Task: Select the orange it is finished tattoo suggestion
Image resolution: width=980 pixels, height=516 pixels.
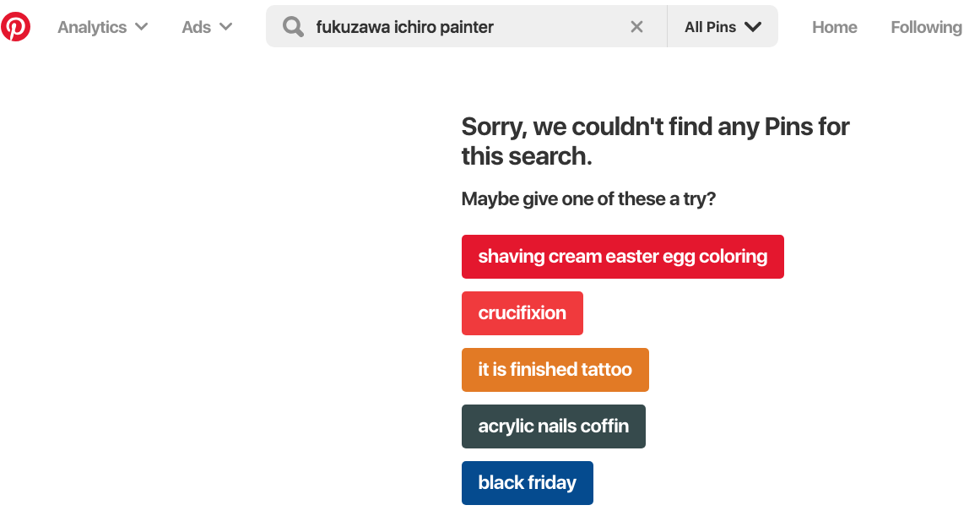Action: point(555,370)
